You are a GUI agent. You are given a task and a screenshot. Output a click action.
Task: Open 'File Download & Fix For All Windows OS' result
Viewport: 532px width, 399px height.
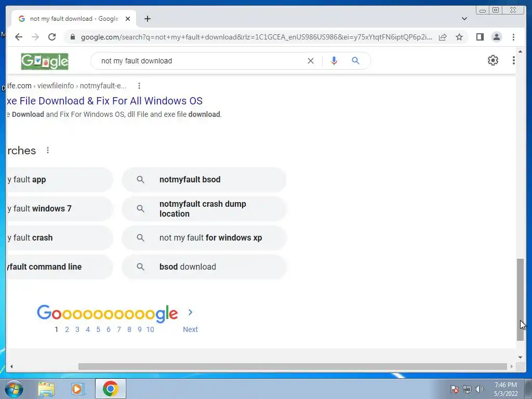(x=104, y=101)
